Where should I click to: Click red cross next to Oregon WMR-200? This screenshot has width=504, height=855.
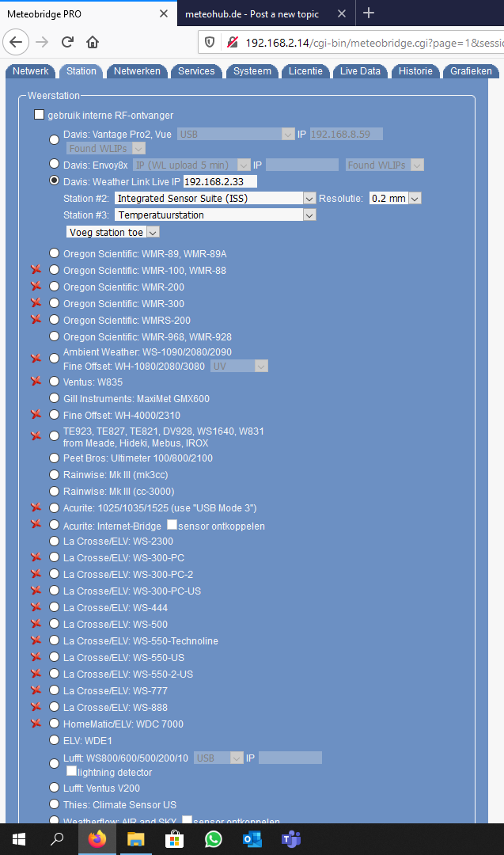[x=36, y=287]
